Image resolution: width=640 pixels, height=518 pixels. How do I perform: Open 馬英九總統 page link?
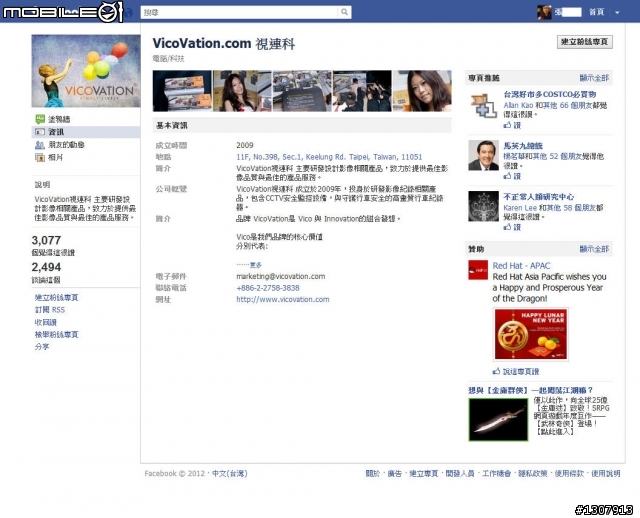pyautogui.click(x=523, y=145)
